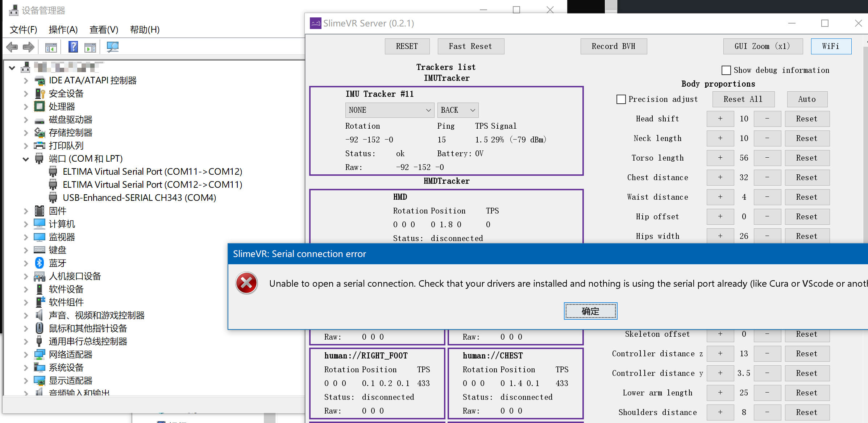This screenshot has height=423, width=868.
Task: Click the 确定 button in error dialog
Action: click(x=590, y=311)
